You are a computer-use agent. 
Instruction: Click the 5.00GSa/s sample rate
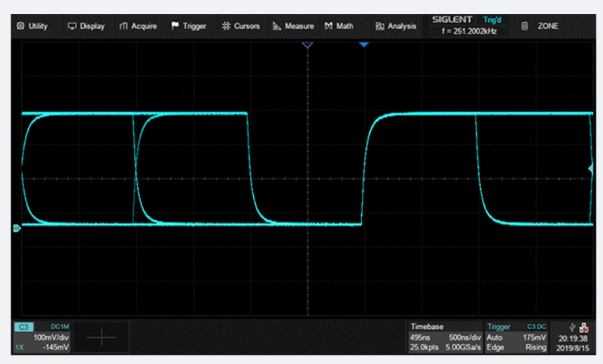463,347
